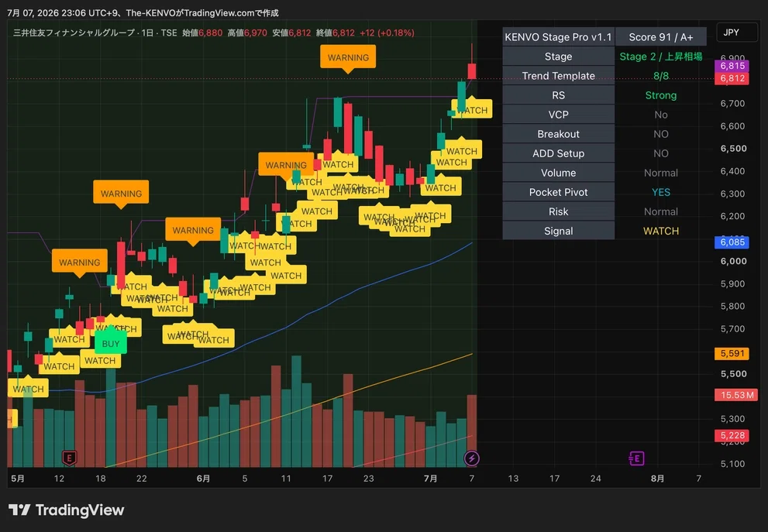Click the Pocket Pivot row label
Viewport: 768px width, 532px height.
[558, 192]
